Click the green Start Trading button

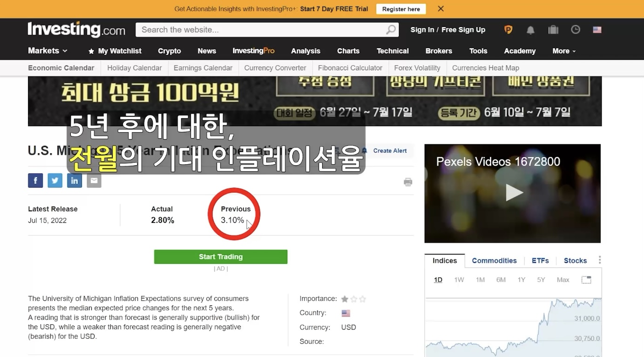[221, 256]
